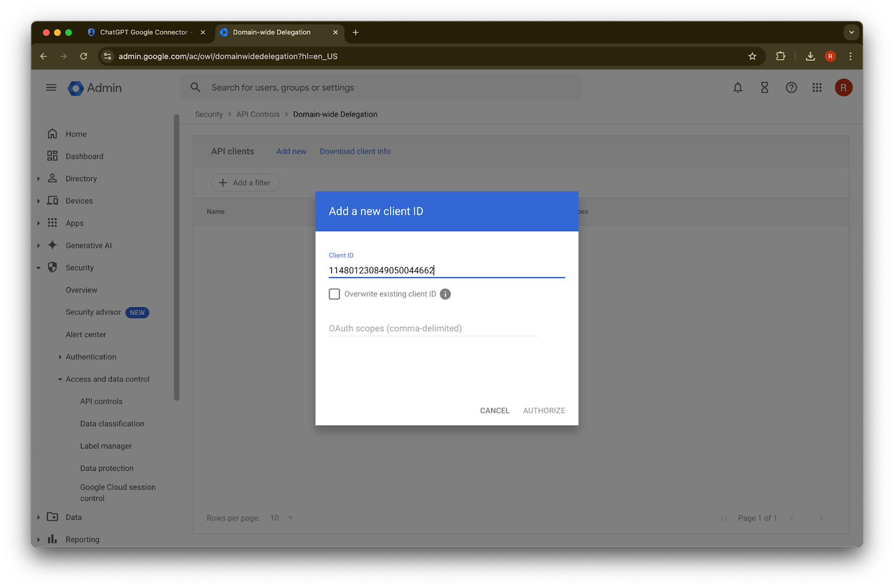Click the Add new link
Viewport: 894px width, 588px height.
pyautogui.click(x=291, y=151)
